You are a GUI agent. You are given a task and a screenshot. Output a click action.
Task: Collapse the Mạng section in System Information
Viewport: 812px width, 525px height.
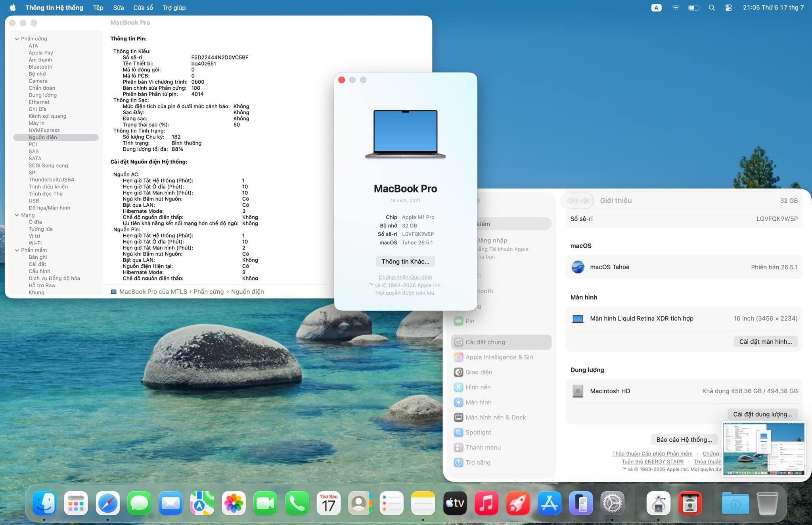[x=17, y=215]
